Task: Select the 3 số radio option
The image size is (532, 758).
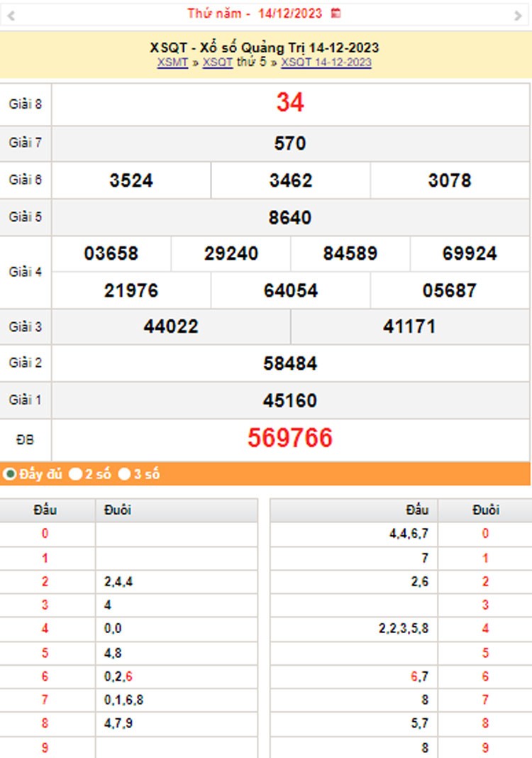Action: [124, 474]
